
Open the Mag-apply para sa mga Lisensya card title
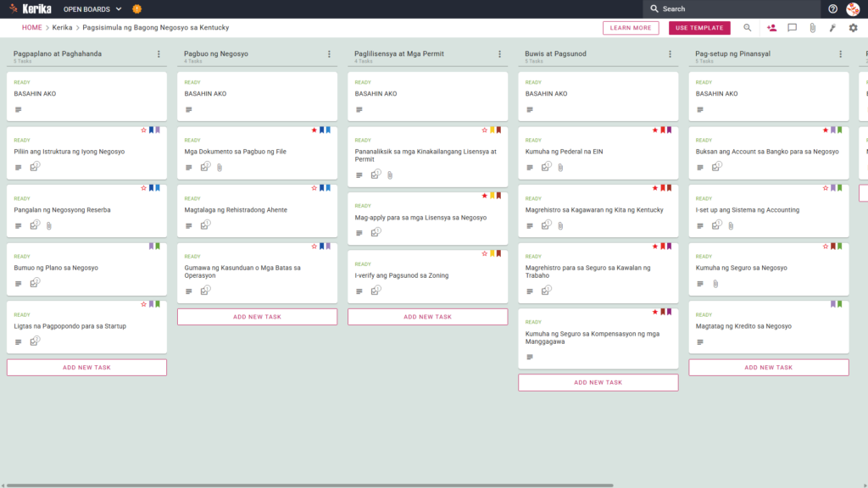click(x=420, y=218)
